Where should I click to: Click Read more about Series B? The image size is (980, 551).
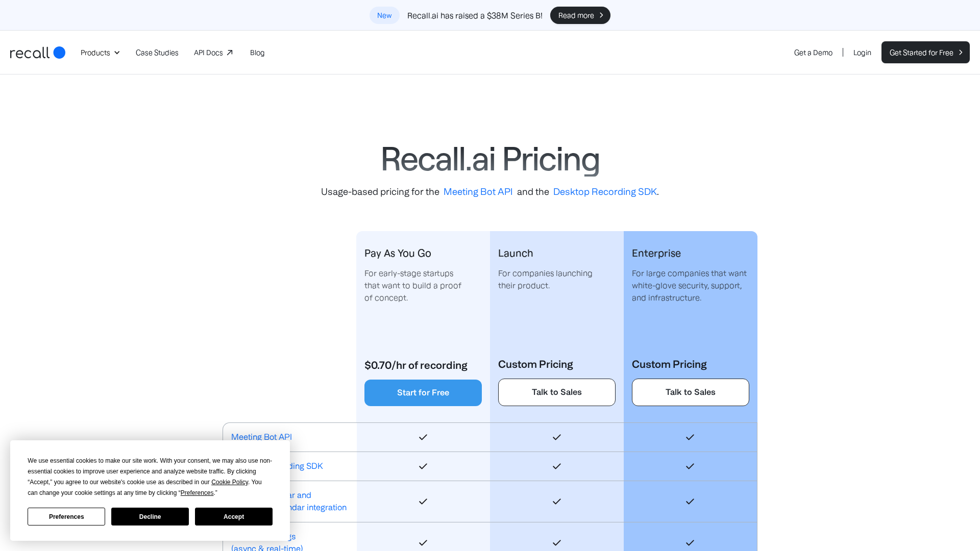(580, 15)
